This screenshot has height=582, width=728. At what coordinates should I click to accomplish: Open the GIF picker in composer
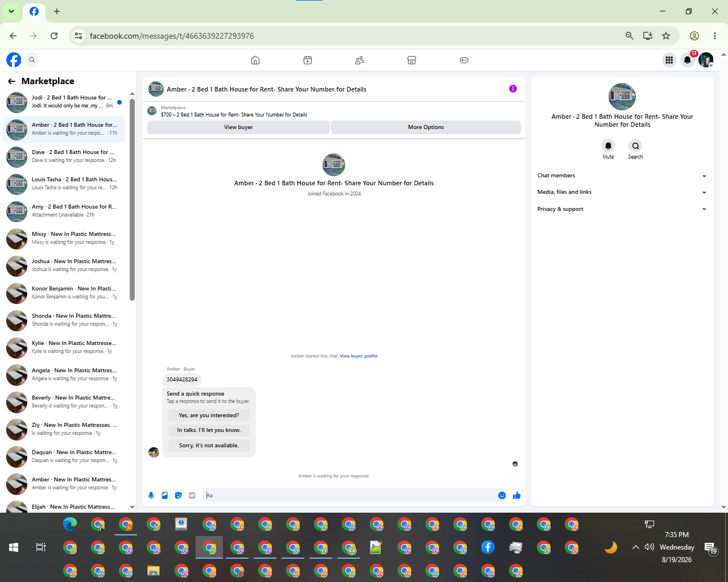pos(192,496)
